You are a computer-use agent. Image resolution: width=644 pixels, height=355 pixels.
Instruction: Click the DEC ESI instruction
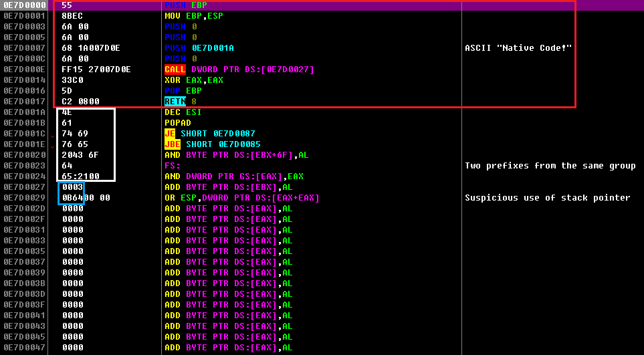(183, 112)
